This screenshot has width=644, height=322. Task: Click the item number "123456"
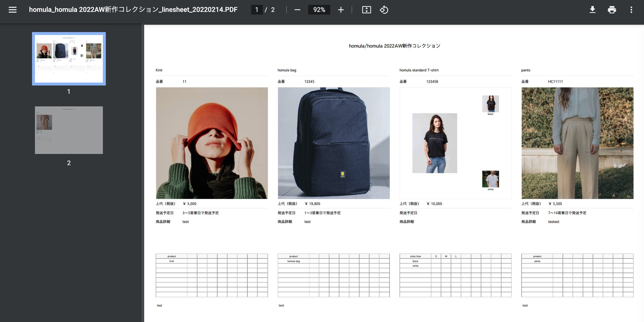432,81
